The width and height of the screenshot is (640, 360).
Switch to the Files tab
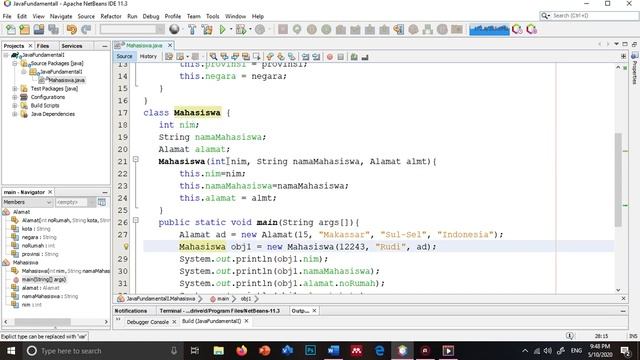pos(43,46)
